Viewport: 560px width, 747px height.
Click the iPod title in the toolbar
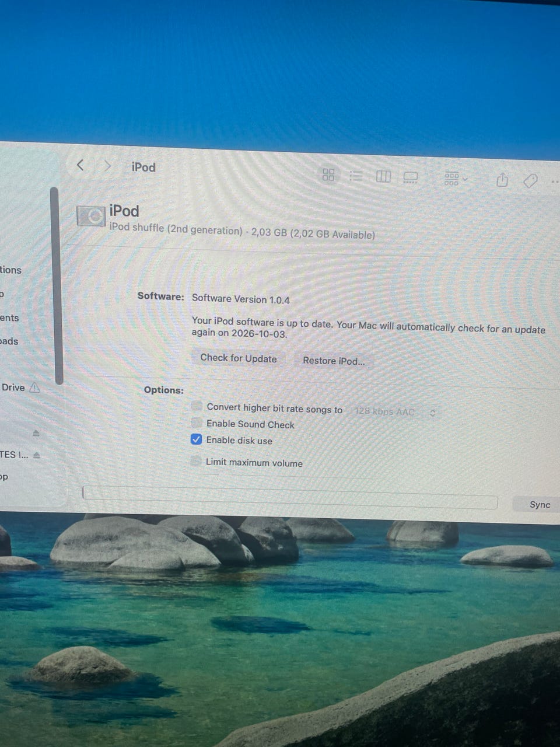point(143,167)
